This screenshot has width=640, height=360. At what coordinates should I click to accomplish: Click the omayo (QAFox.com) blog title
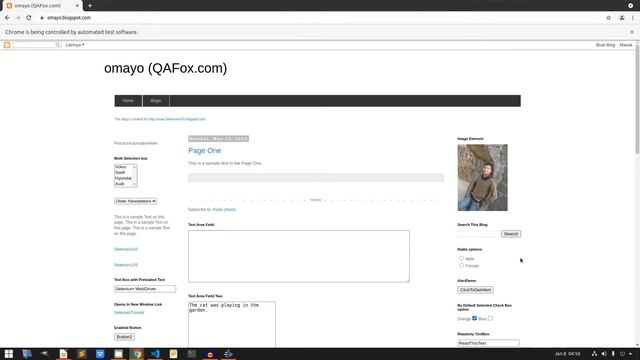[x=165, y=68]
